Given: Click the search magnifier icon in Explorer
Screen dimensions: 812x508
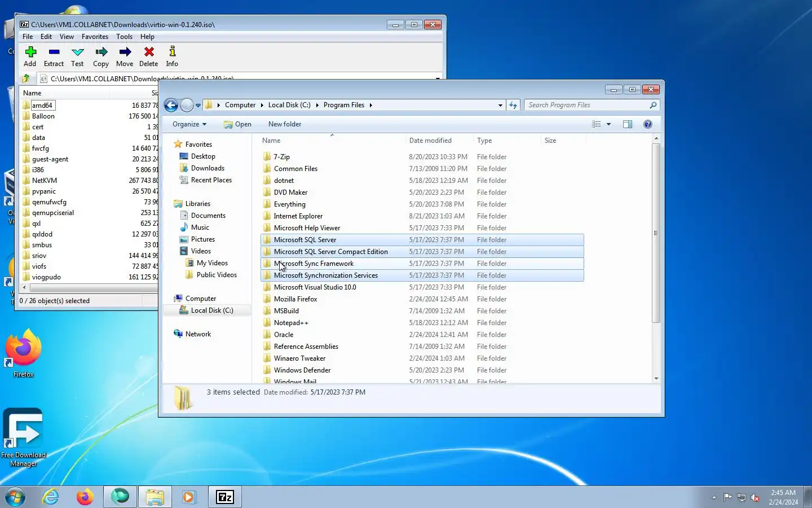Looking at the screenshot, I should tap(653, 105).
